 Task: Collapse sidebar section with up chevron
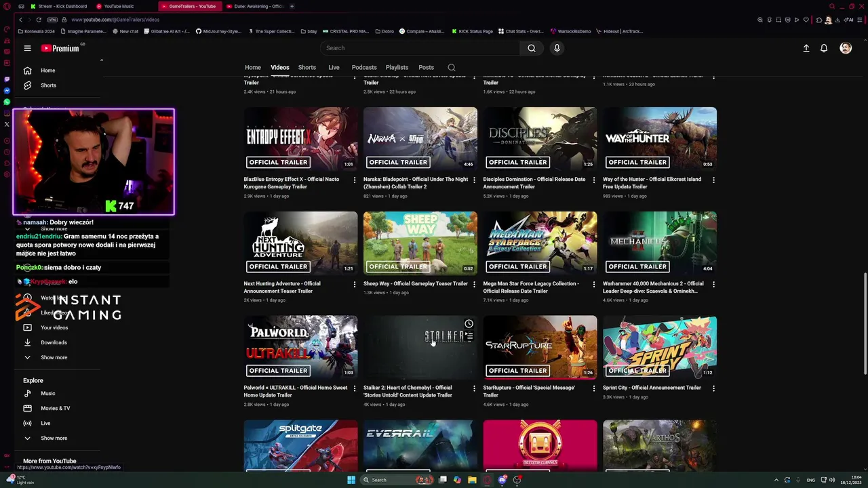coord(102,60)
